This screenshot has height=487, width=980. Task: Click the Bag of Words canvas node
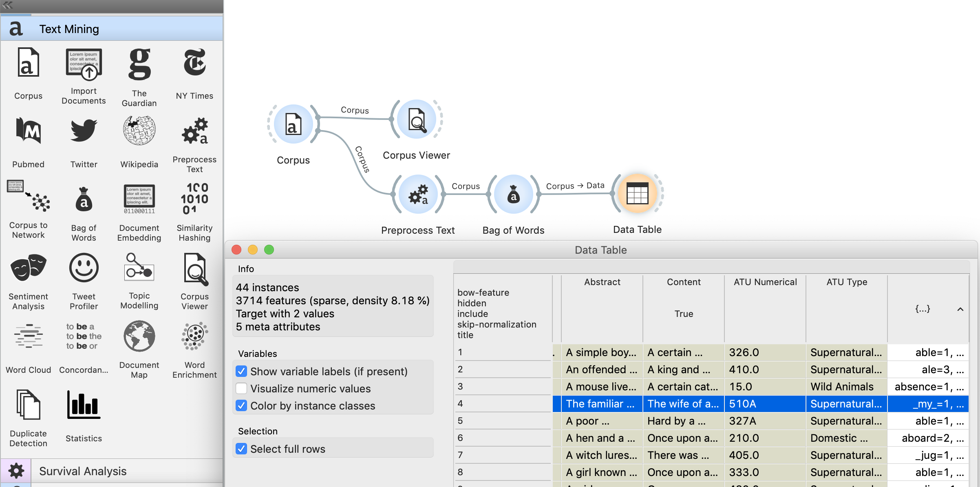[x=513, y=195]
